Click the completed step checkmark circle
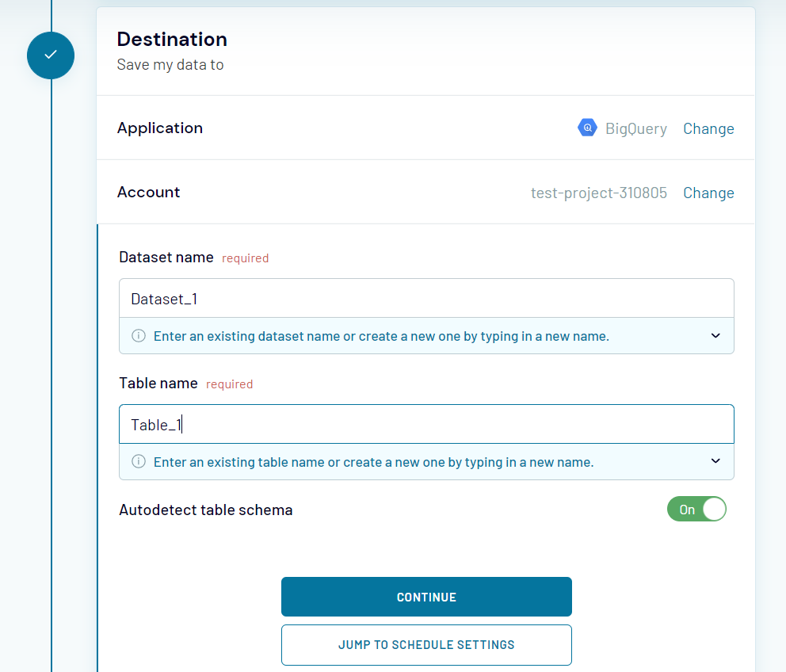 [x=51, y=55]
